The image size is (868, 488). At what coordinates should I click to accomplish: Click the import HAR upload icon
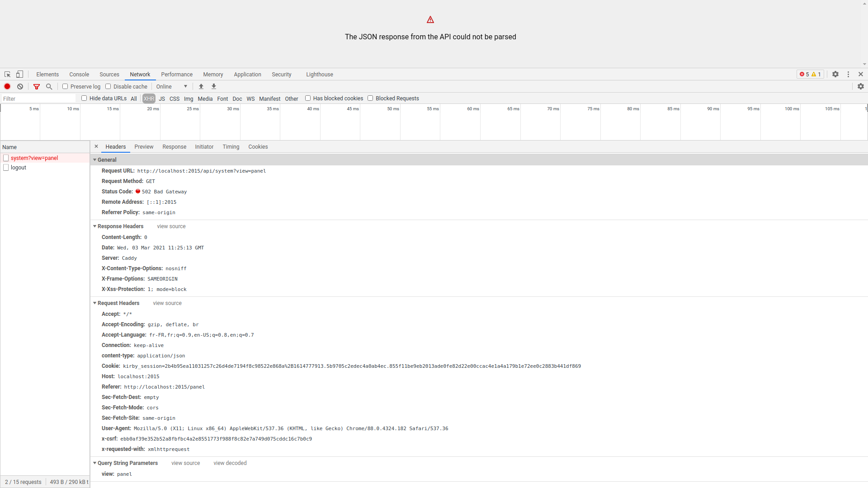pyautogui.click(x=201, y=87)
